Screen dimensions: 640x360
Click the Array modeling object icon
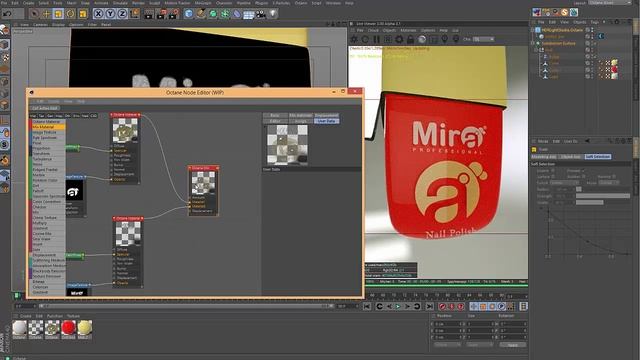tap(225, 14)
